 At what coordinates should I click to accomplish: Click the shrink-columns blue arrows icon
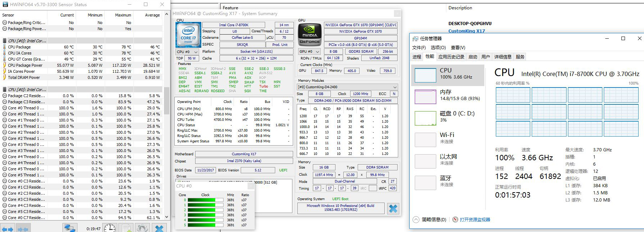tap(23, 229)
